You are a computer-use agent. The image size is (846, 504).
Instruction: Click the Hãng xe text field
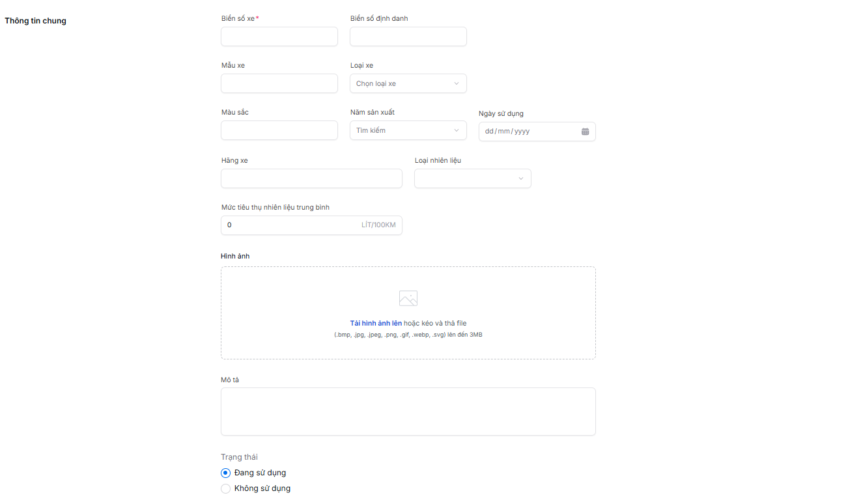coord(311,178)
